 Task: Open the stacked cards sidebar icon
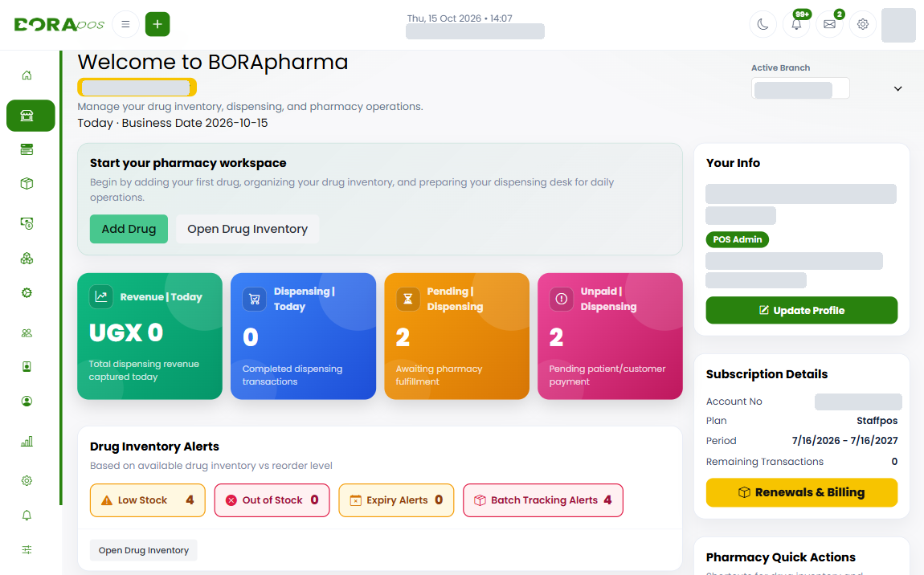(27, 149)
